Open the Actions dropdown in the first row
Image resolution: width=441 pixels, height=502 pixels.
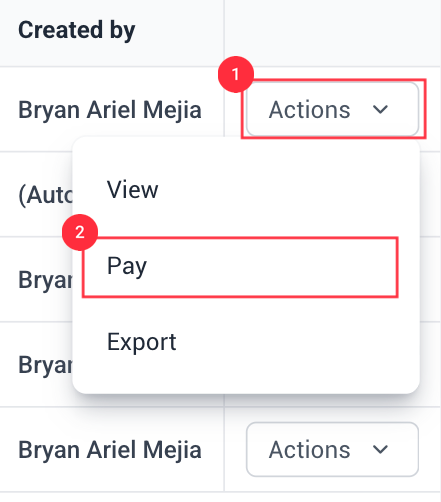pos(332,109)
